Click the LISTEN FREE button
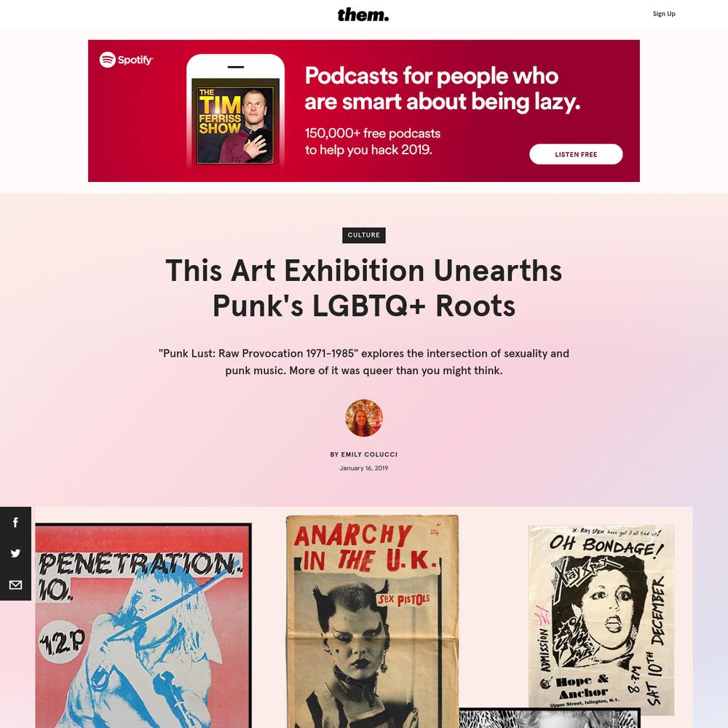This screenshot has height=728, width=728. click(576, 154)
